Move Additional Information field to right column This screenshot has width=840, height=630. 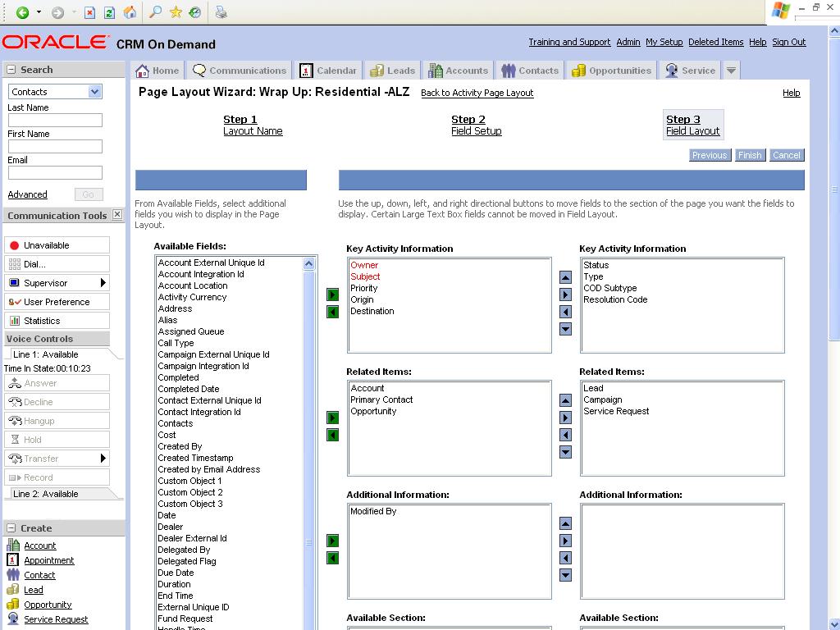(566, 541)
